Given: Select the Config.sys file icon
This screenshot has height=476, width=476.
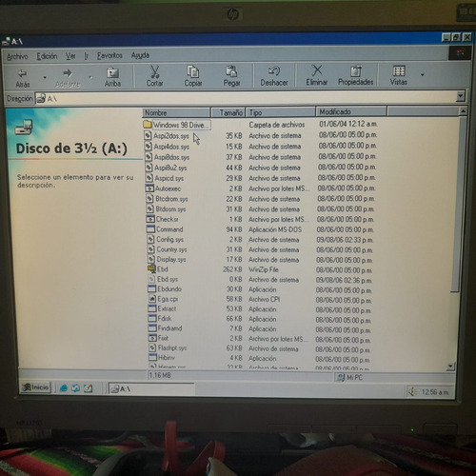Looking at the screenshot, I should tap(151, 239).
